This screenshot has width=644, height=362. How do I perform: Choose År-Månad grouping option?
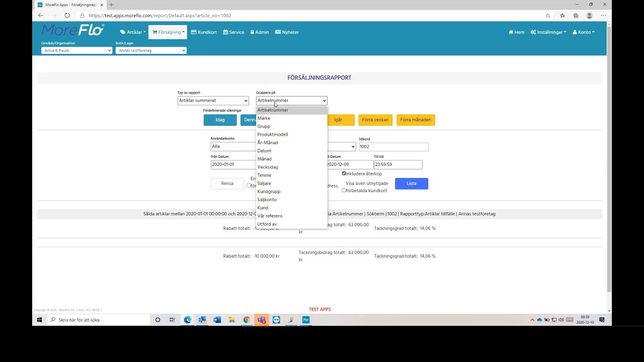point(292,142)
